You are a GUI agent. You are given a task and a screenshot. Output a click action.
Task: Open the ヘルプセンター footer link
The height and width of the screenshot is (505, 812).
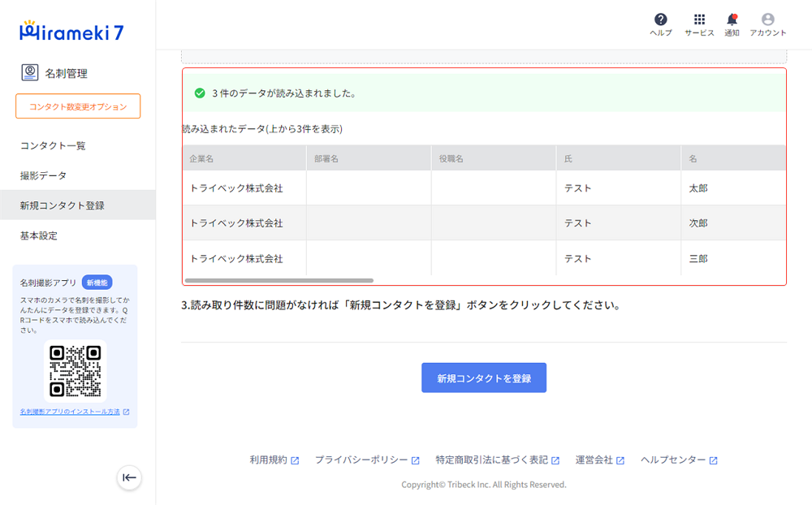[x=673, y=460]
